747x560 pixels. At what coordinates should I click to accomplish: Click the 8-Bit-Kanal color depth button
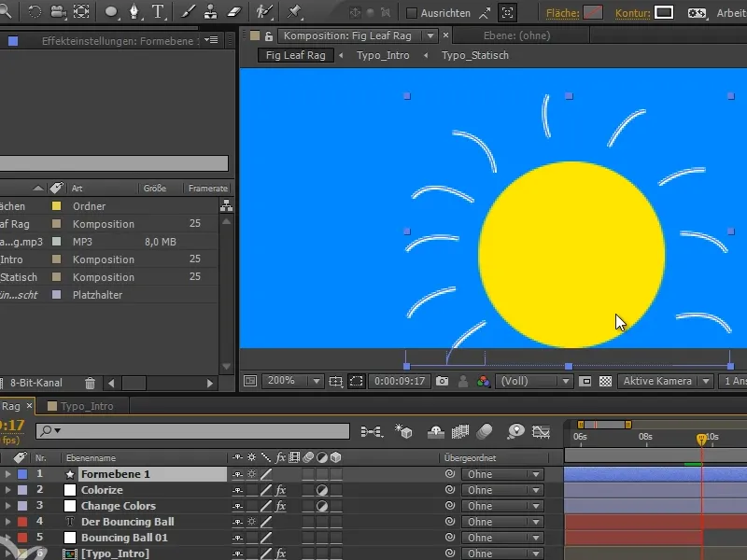tap(36, 383)
